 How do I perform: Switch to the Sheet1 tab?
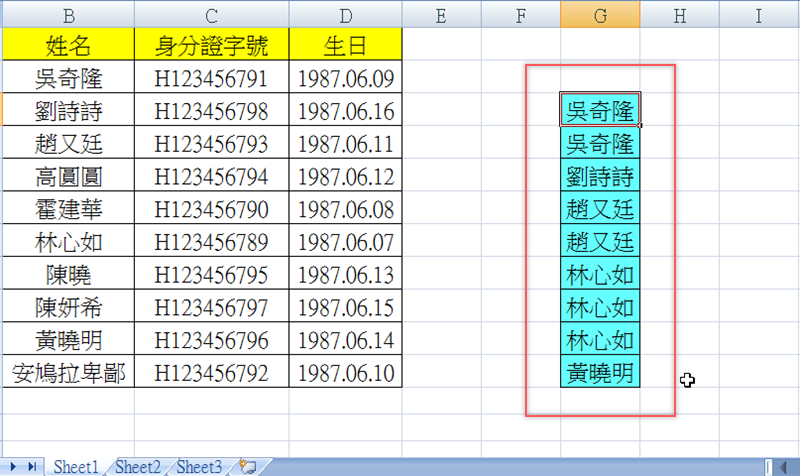76,466
